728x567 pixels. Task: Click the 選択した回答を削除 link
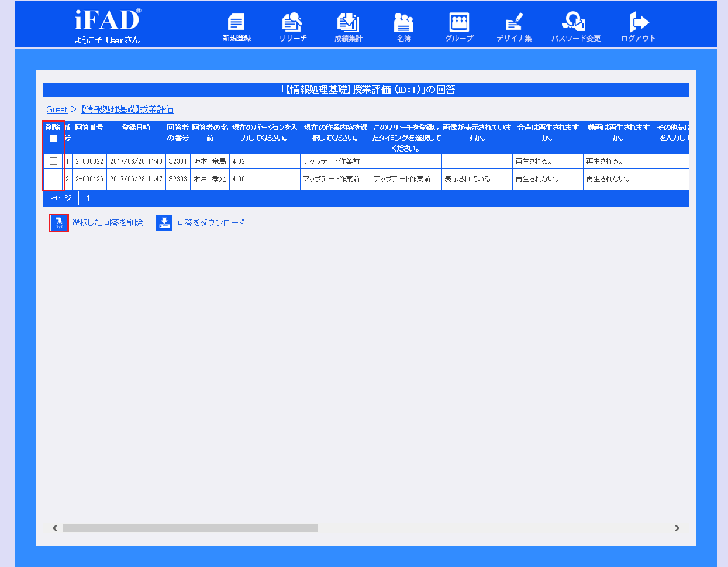coord(107,223)
